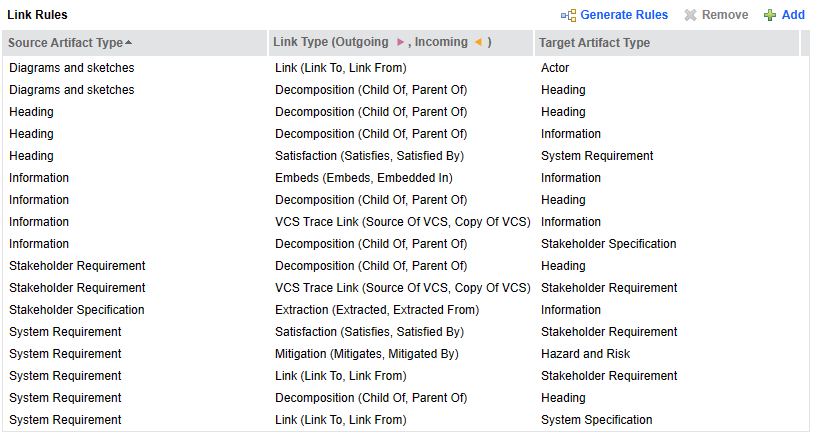
Task: Select the Mitigation (Mitigates, Mitigated By) rule
Action: [x=367, y=354]
